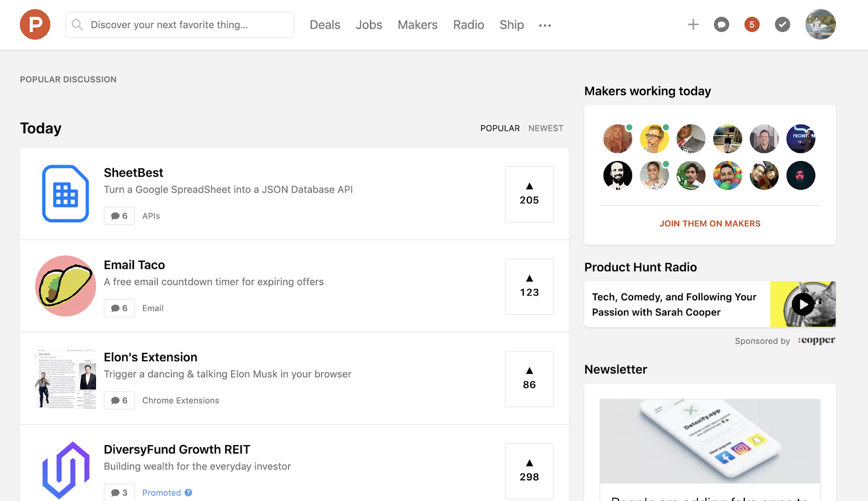The height and width of the screenshot is (501, 868).
Task: Click the Promoted label
Action: [x=162, y=492]
